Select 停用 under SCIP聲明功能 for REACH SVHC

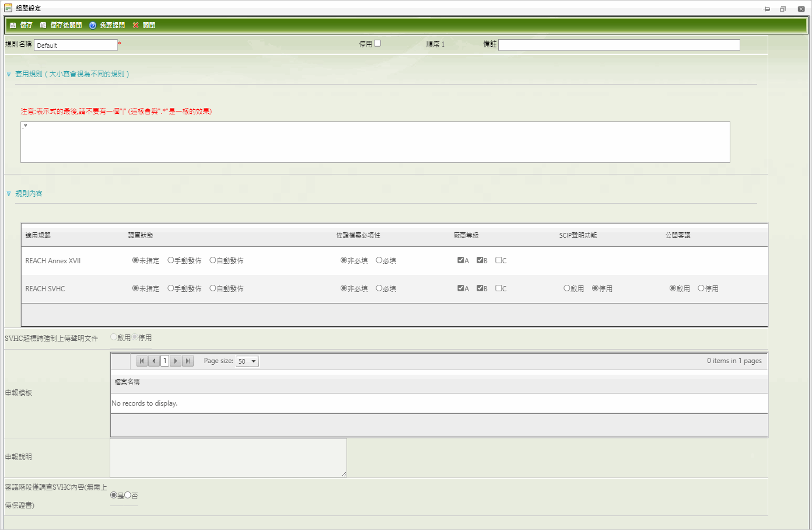point(595,288)
